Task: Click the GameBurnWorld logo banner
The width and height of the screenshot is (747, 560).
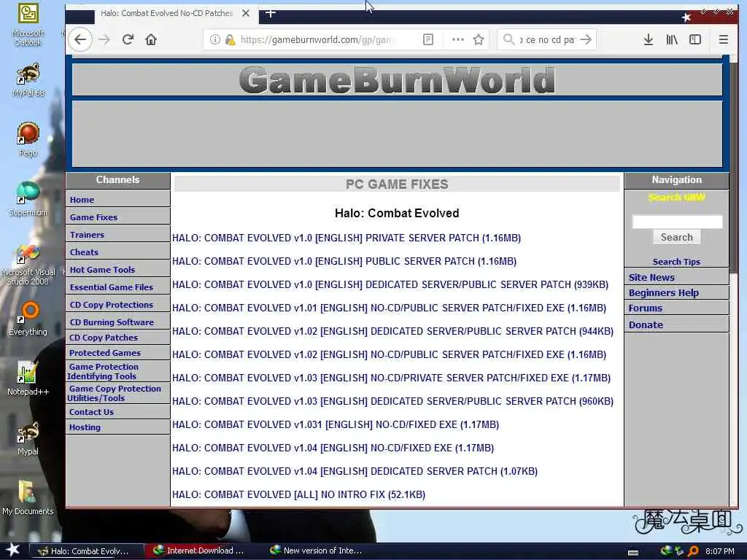Action: pos(397,79)
